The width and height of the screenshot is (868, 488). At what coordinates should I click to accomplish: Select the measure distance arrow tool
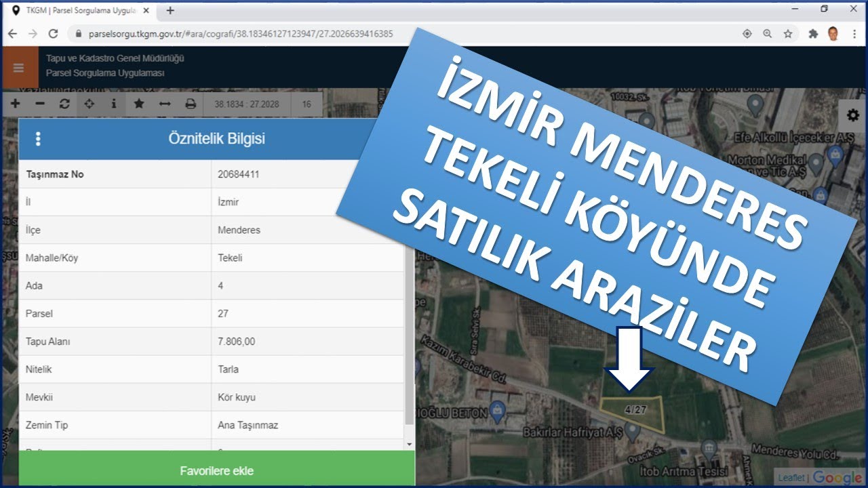[x=165, y=104]
